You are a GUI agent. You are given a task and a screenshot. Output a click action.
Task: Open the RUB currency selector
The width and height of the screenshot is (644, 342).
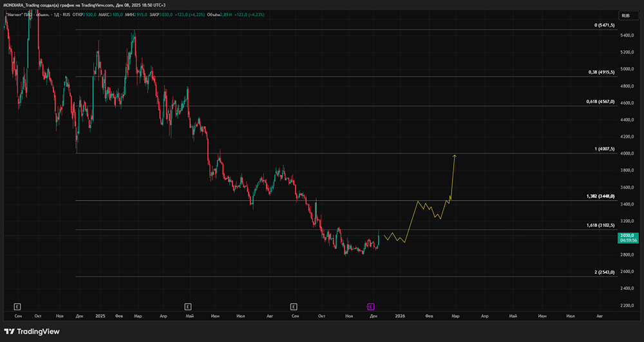coord(625,15)
